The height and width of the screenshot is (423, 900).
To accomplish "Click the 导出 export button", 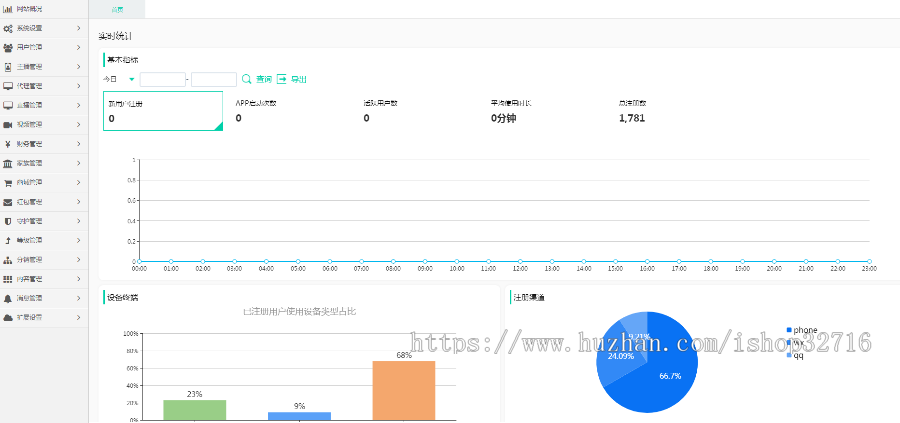I will coord(292,79).
